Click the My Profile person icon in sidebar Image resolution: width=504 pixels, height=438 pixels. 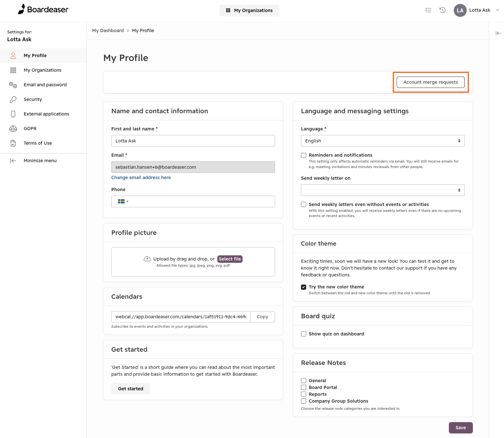tap(13, 55)
